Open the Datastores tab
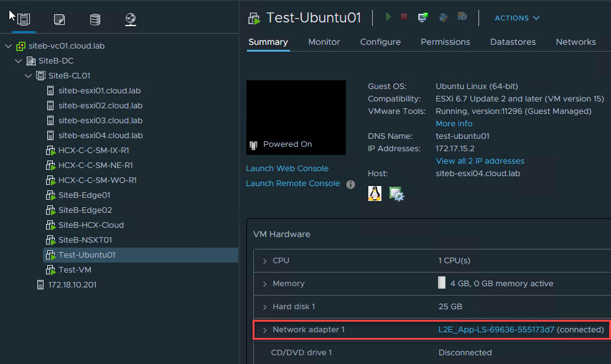This screenshot has height=364, width=611. 513,42
